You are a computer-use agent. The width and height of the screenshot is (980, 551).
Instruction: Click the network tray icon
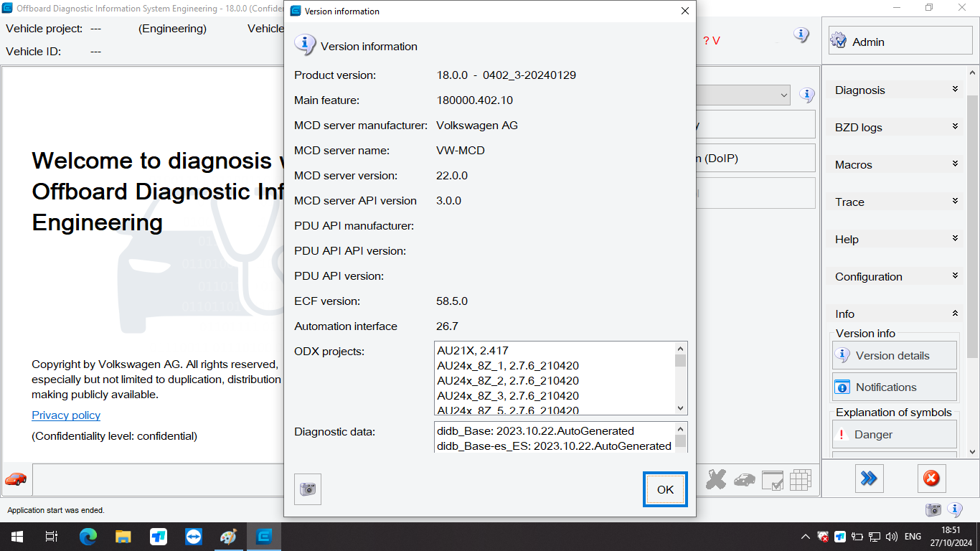pyautogui.click(x=875, y=537)
